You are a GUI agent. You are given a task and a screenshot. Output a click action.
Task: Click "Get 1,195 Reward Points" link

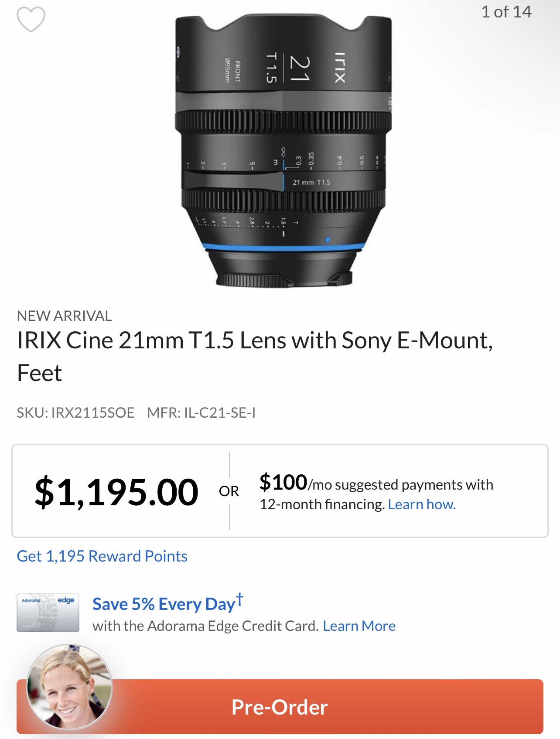[x=102, y=556]
